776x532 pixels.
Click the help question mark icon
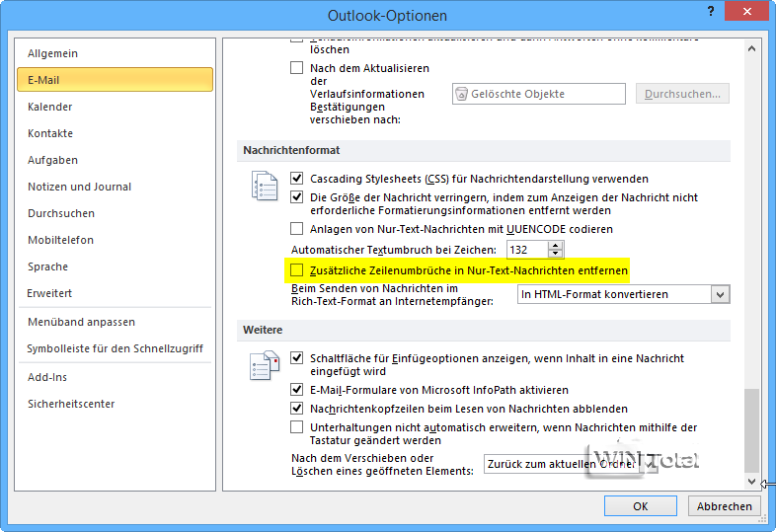pos(711,12)
